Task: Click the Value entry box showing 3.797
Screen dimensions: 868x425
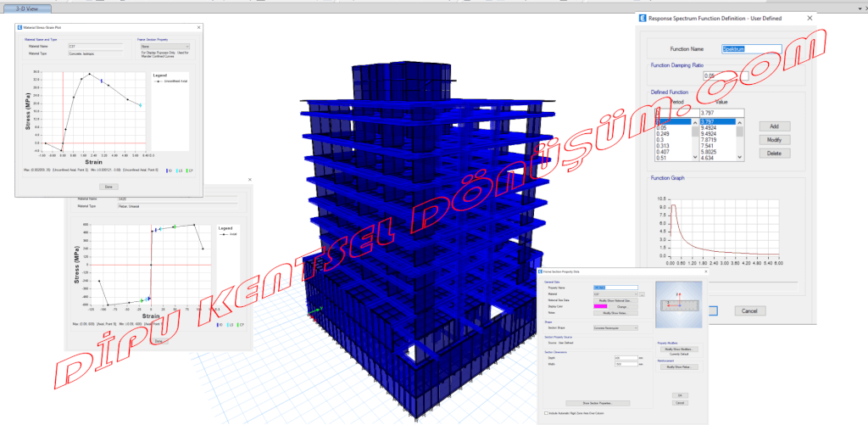Action: [722, 113]
